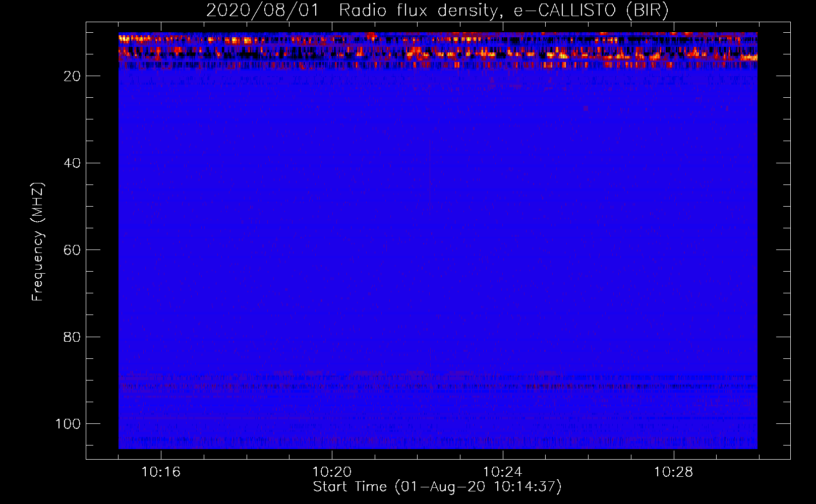Click the '10:24' time tick label

pyautogui.click(x=503, y=472)
